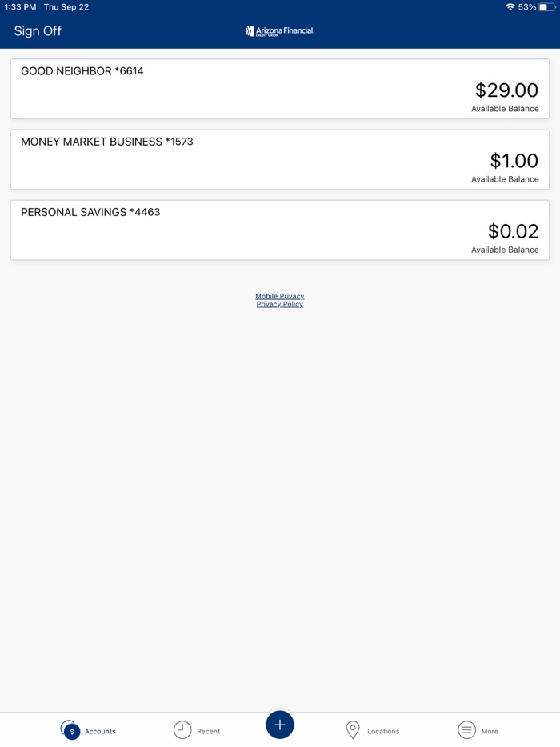Click the Wi-Fi status icon
The height and width of the screenshot is (747, 560).
click(510, 6)
